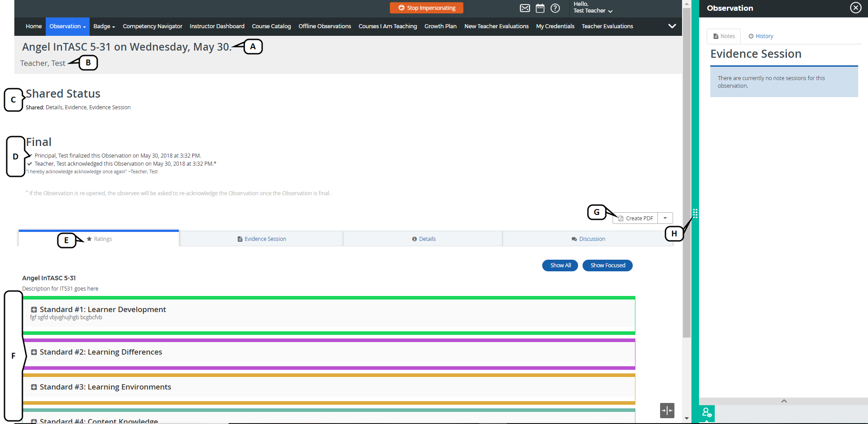The image size is (868, 424).
Task: Click the help question mark icon
Action: click(x=555, y=8)
